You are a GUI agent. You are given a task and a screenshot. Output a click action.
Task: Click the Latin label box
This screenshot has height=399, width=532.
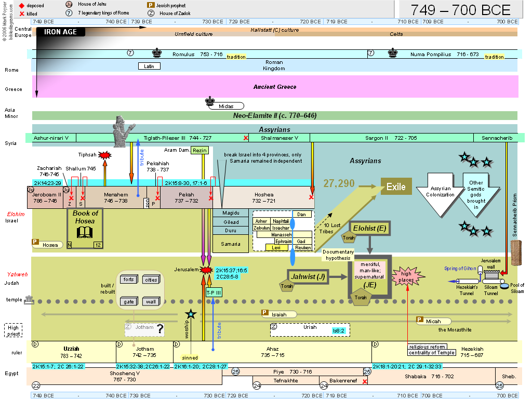click(149, 66)
